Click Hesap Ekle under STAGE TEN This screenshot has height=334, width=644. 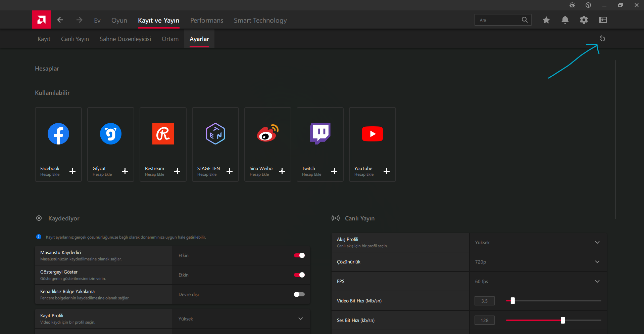(x=207, y=174)
